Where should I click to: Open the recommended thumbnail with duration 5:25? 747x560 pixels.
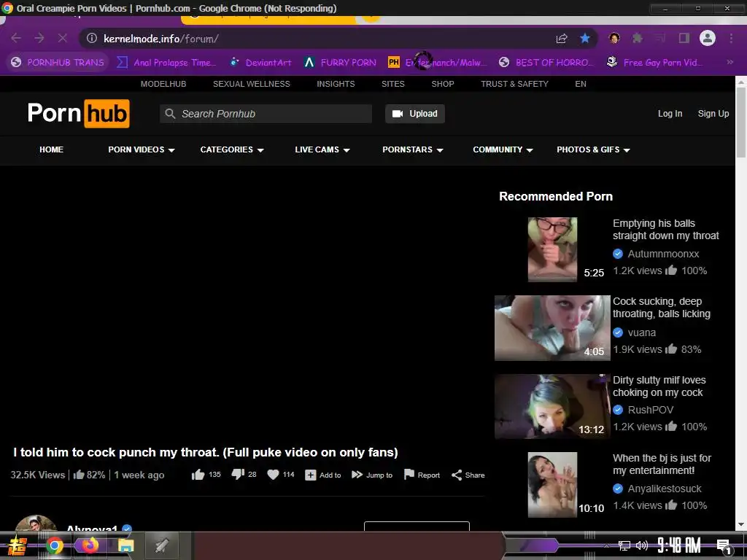coord(552,249)
